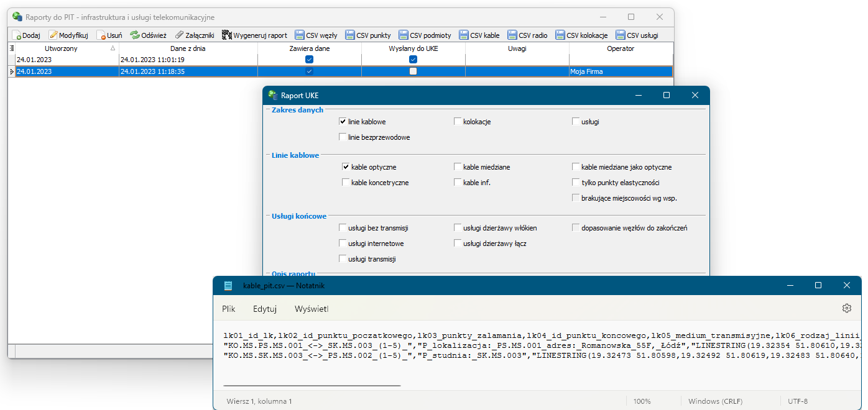This screenshot has width=868, height=410.
Task: Uncheck the linie kablowe checkbox
Action: [343, 122]
